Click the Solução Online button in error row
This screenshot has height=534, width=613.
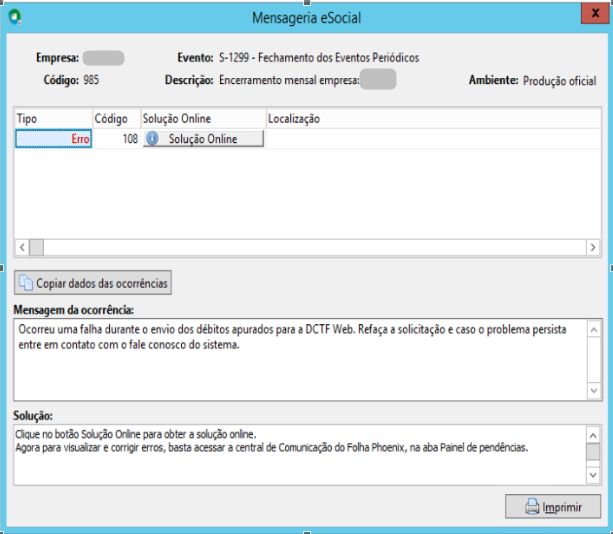click(x=203, y=139)
